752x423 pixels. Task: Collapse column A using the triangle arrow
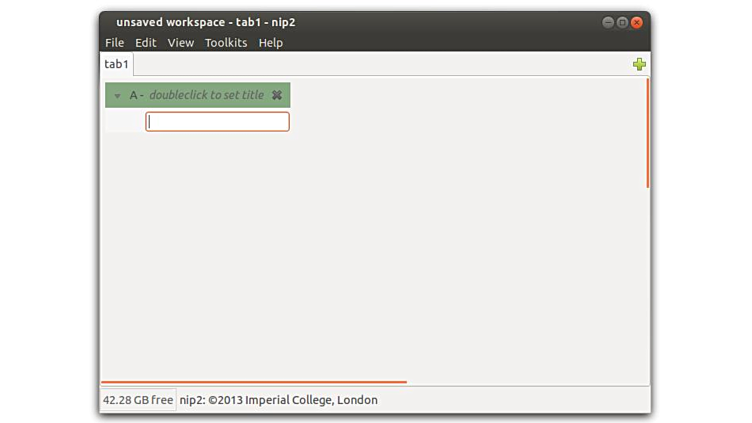tap(117, 96)
